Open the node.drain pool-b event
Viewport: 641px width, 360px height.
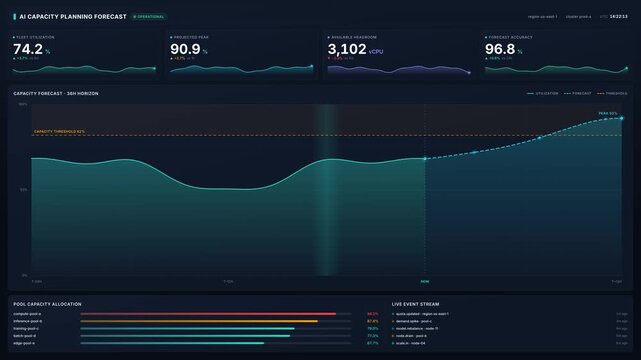[x=510, y=336]
